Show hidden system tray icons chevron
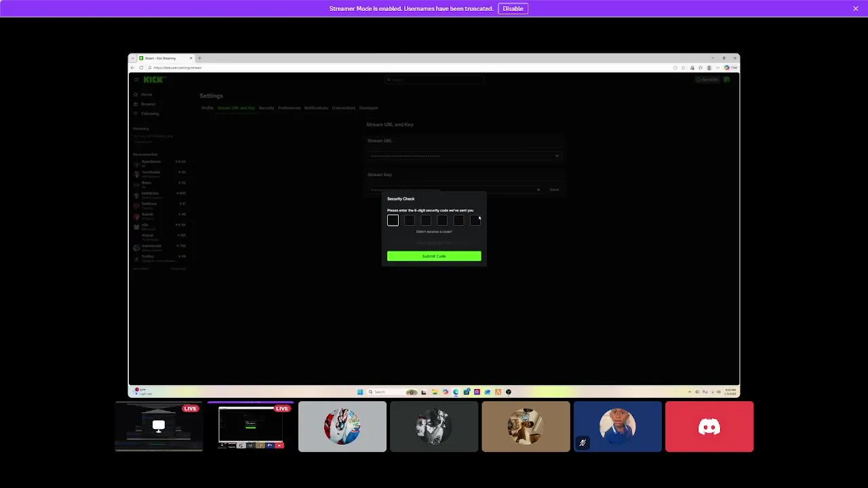 point(690,392)
